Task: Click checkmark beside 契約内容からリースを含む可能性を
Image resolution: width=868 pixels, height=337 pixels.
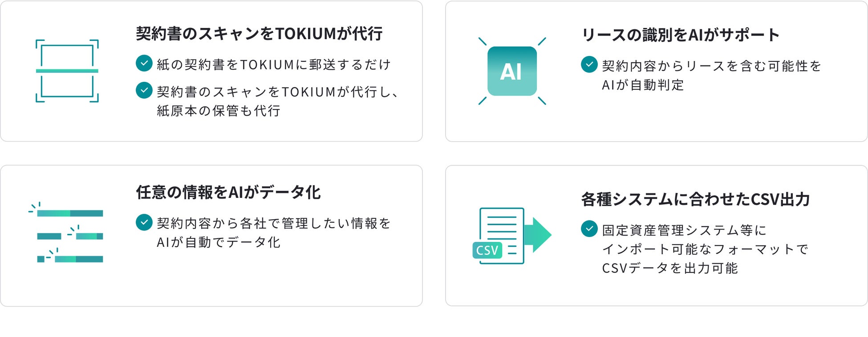Action: (x=589, y=64)
